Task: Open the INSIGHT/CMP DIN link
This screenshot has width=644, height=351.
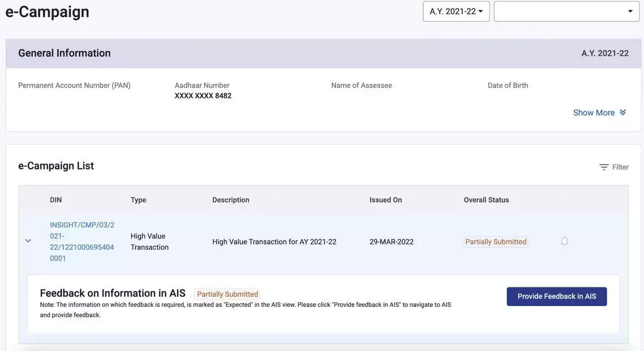Action: tap(82, 241)
